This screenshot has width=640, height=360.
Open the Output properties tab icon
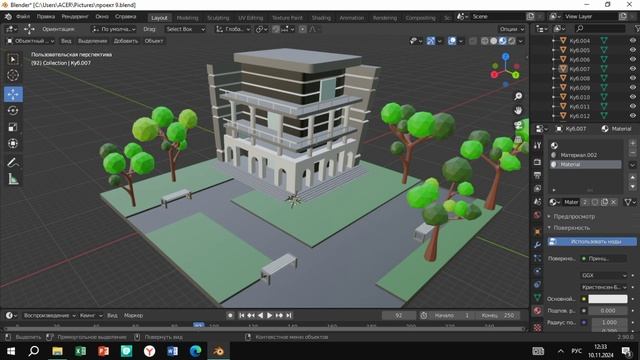point(538,175)
